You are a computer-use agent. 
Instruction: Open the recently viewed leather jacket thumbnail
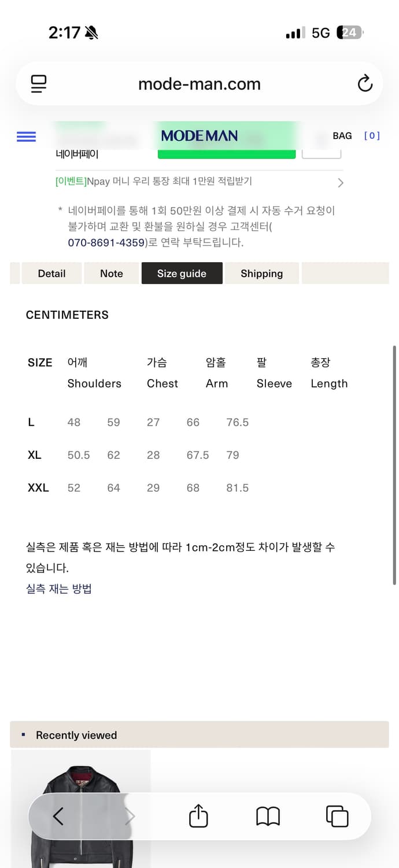(81, 810)
